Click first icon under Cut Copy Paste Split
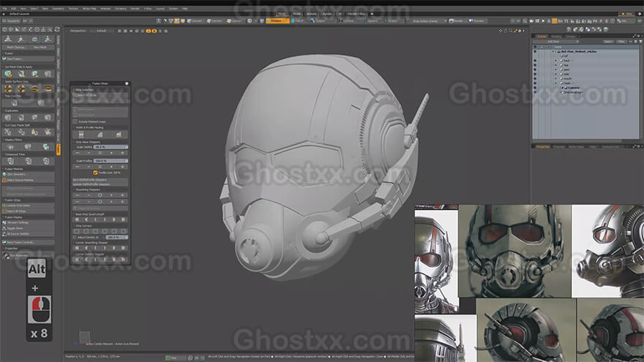This screenshot has width=644, height=362. point(8,132)
